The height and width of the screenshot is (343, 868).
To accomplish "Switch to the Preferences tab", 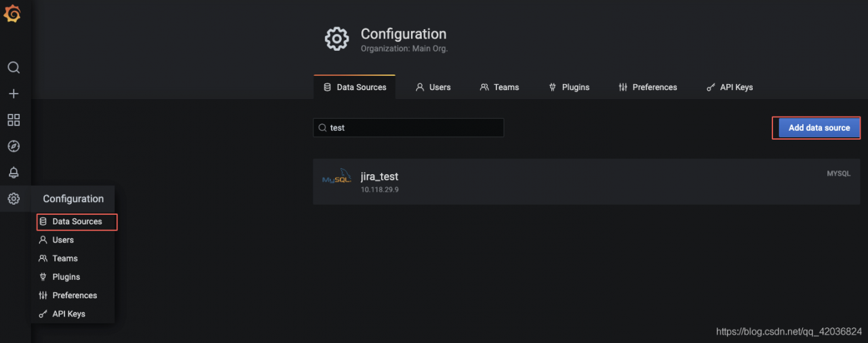I will tap(648, 87).
